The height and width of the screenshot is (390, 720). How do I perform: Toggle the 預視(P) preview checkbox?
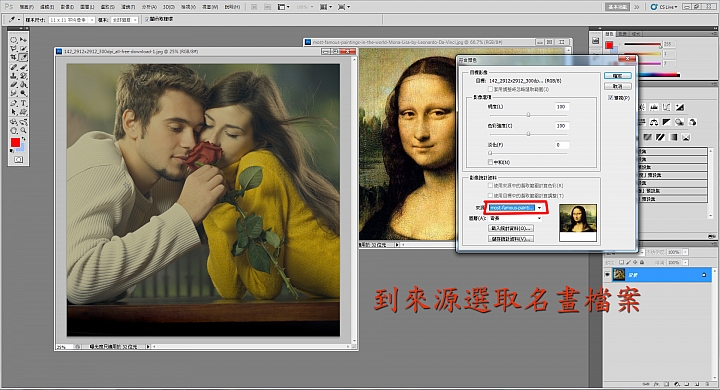pos(611,98)
